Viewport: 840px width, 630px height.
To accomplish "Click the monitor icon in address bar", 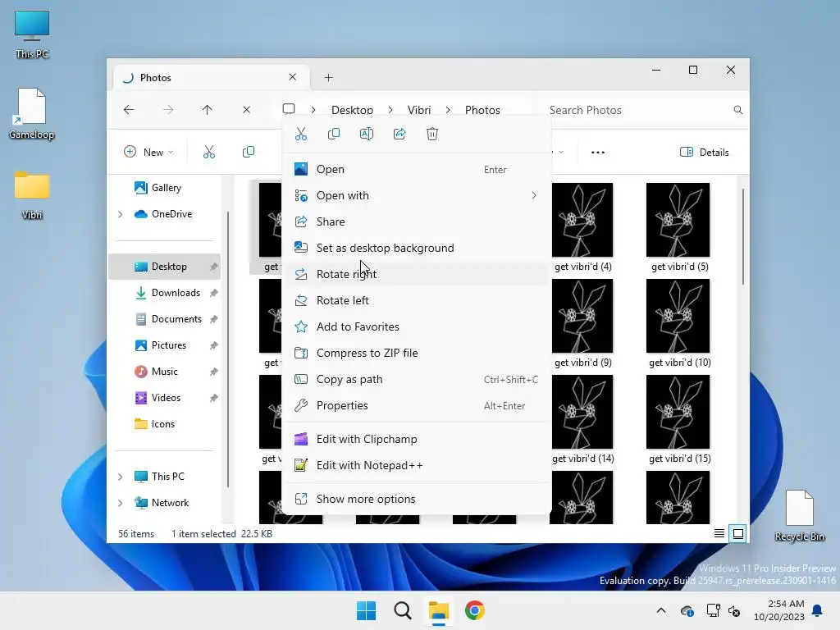I will coord(289,109).
